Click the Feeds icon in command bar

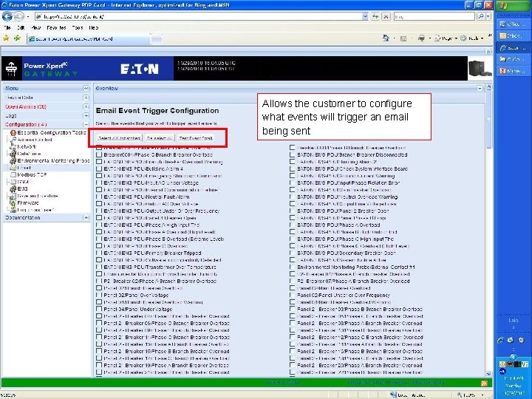pos(403,38)
